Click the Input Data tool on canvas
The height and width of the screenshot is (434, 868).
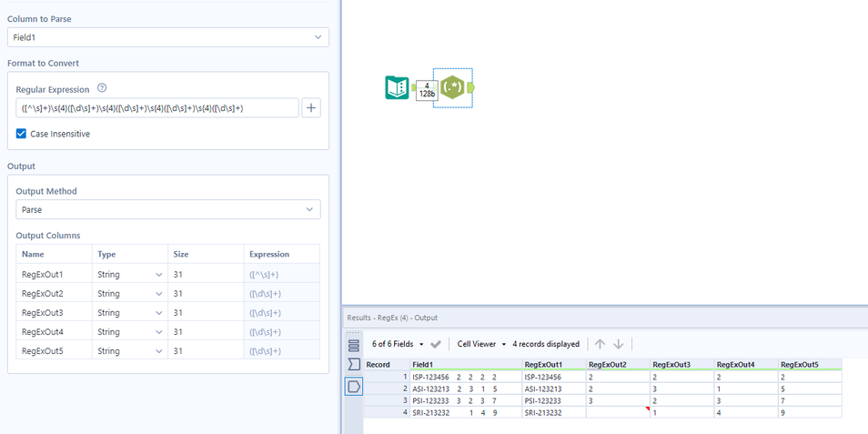tap(397, 87)
